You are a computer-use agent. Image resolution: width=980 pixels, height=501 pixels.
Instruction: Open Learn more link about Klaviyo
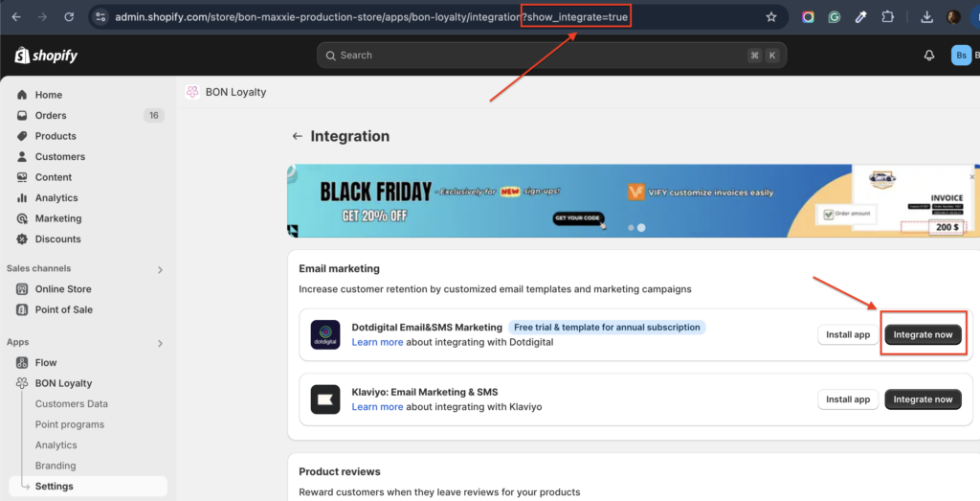377,407
